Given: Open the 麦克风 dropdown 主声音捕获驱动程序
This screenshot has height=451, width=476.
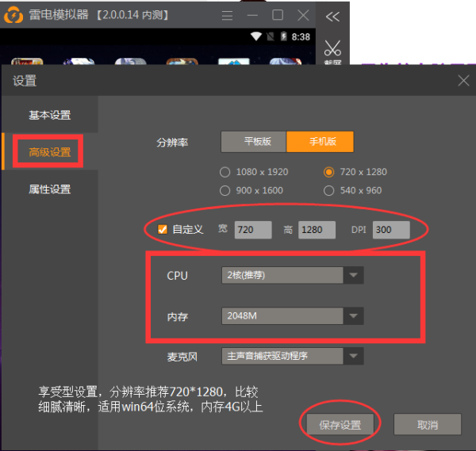Looking at the screenshot, I should 293,356.
